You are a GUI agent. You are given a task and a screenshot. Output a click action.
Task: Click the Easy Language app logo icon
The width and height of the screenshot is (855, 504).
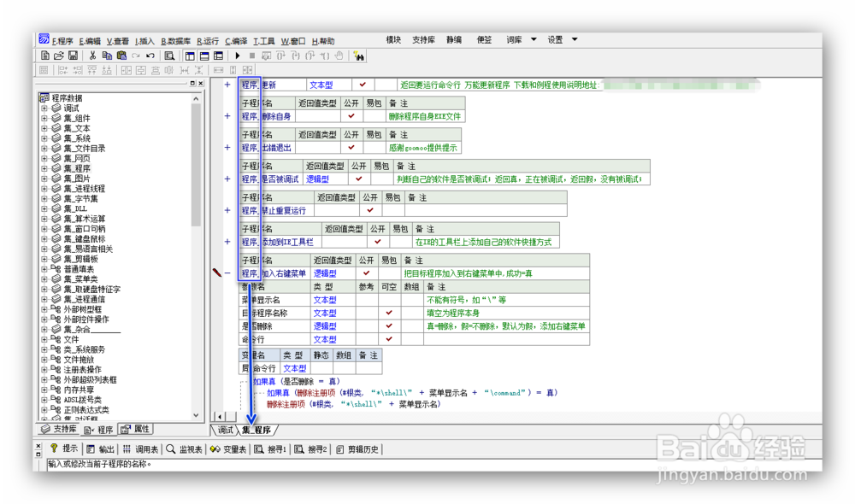[x=44, y=39]
